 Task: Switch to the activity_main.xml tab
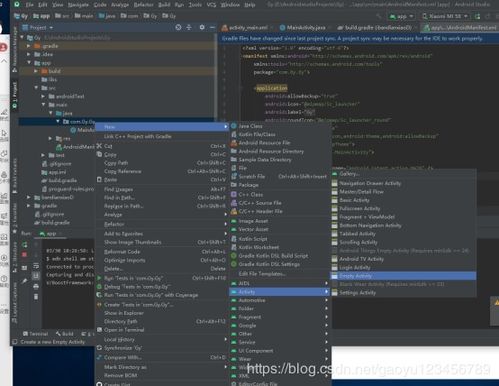[248, 28]
